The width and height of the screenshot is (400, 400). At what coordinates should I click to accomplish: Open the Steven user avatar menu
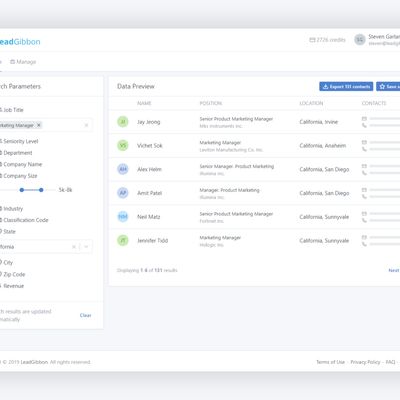(360, 40)
